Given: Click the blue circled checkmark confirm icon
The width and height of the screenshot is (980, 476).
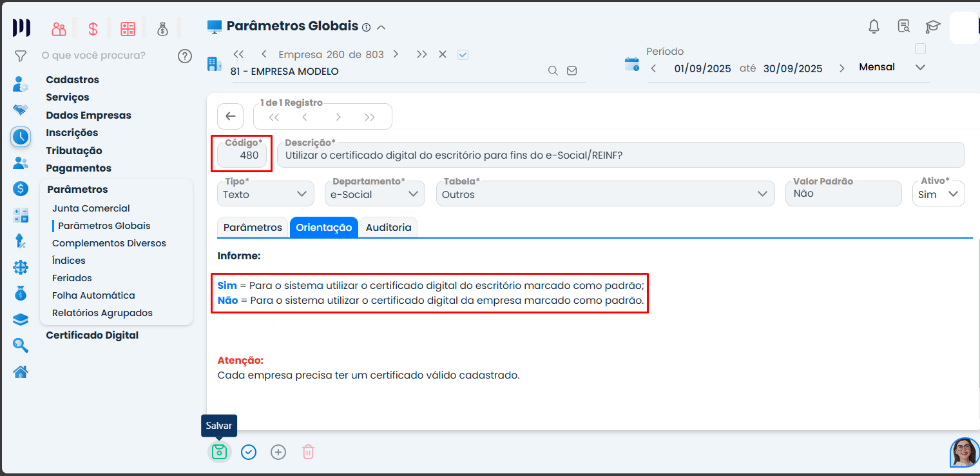Looking at the screenshot, I should [249, 452].
